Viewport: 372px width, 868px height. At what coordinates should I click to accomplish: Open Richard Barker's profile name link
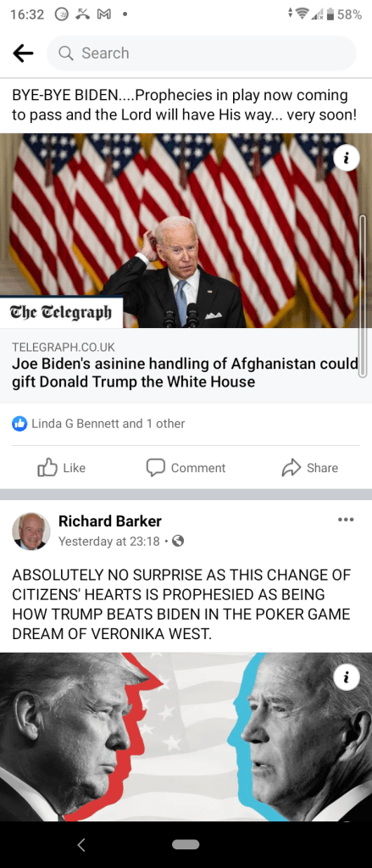pos(110,521)
